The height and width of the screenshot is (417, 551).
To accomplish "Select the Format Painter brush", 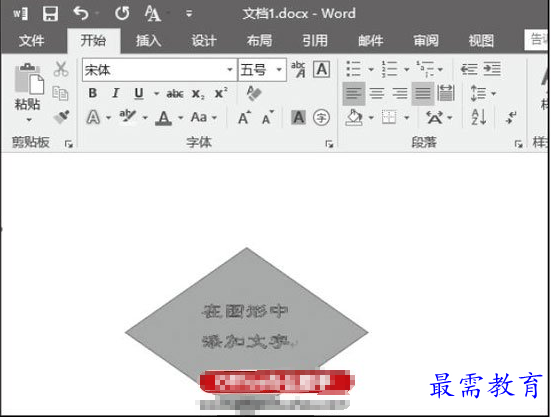I will coord(61,117).
